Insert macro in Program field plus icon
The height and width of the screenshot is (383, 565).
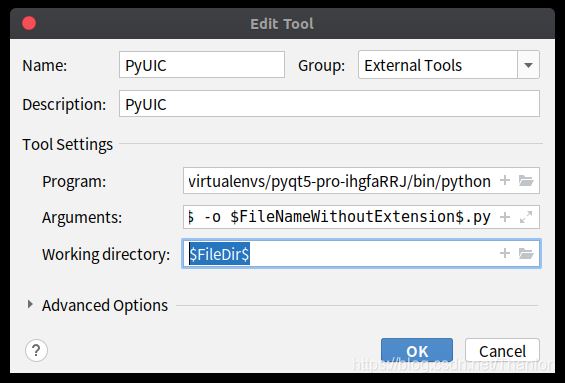pos(505,180)
